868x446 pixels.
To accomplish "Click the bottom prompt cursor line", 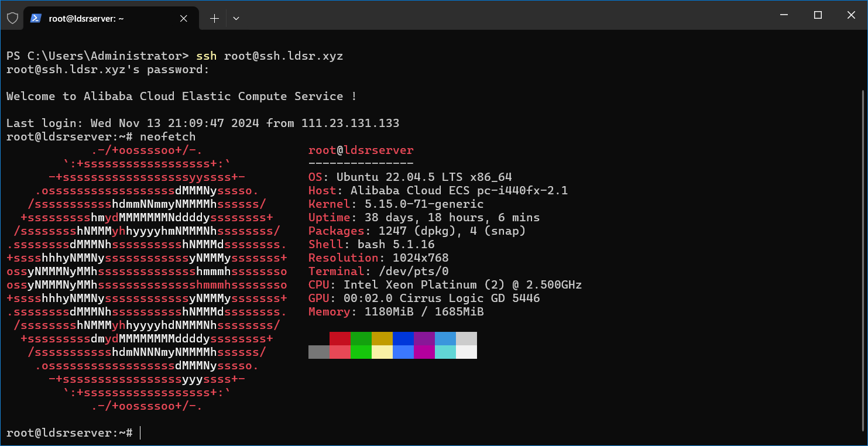I will tap(140, 433).
